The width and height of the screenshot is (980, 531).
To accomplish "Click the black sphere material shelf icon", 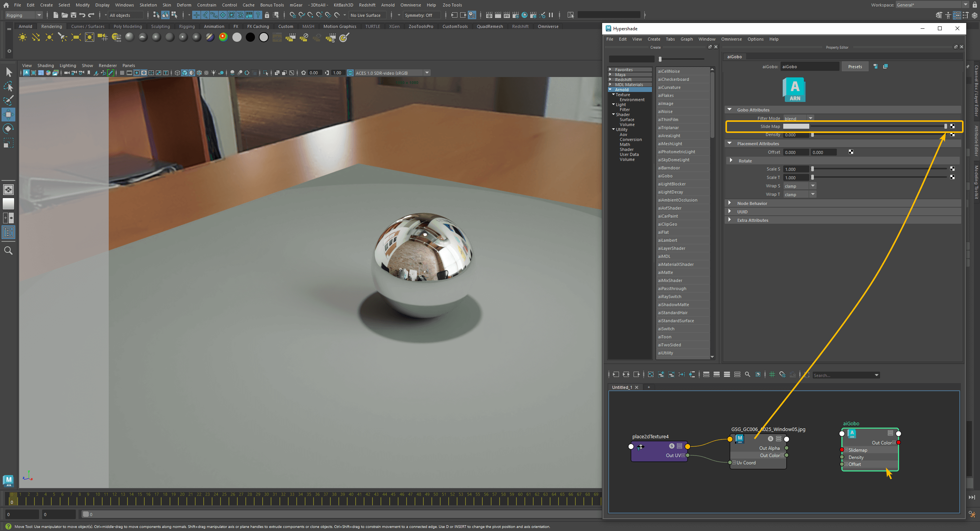I will pyautogui.click(x=250, y=37).
